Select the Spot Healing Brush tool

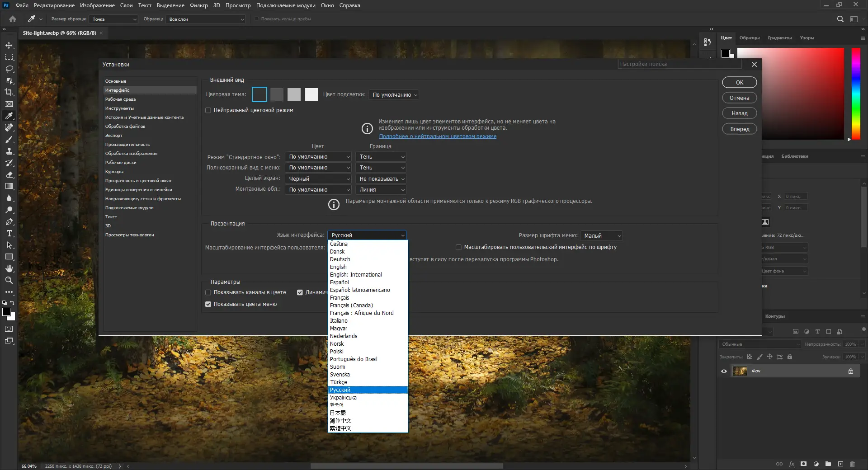pyautogui.click(x=9, y=128)
